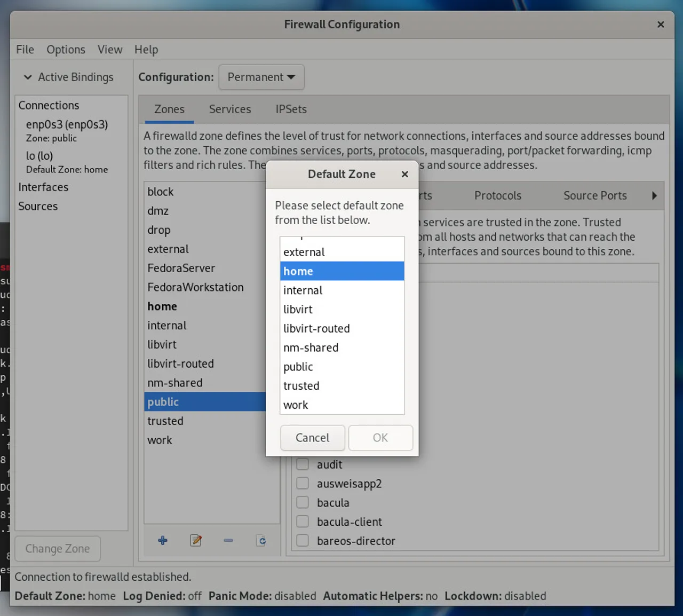This screenshot has width=683, height=616.
Task: Close the Default Zone dialog with X
Action: (x=405, y=174)
